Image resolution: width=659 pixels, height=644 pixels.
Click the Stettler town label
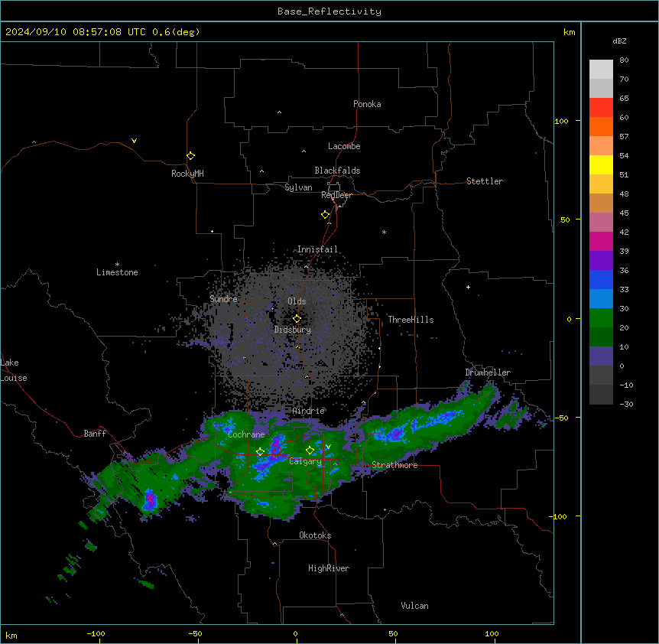coord(484,181)
